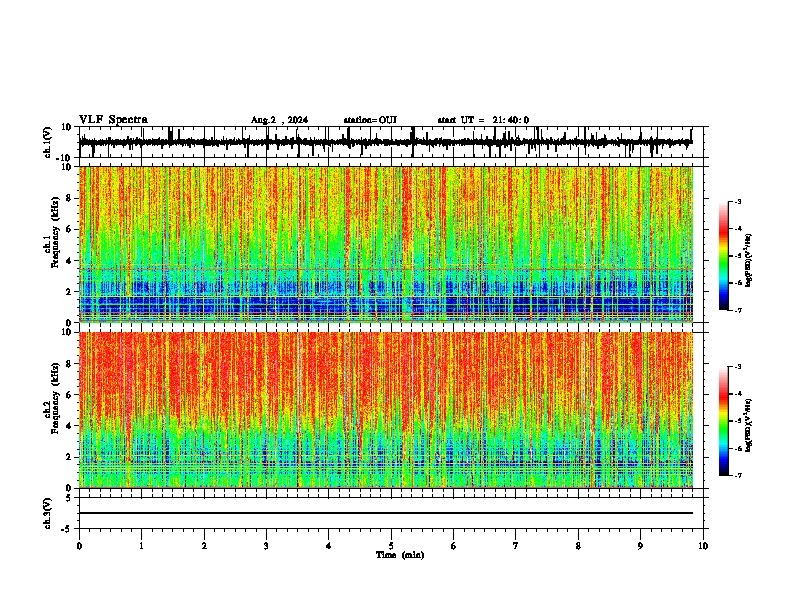
Task: Click the "Time (min)" axis label
Action: [x=400, y=555]
